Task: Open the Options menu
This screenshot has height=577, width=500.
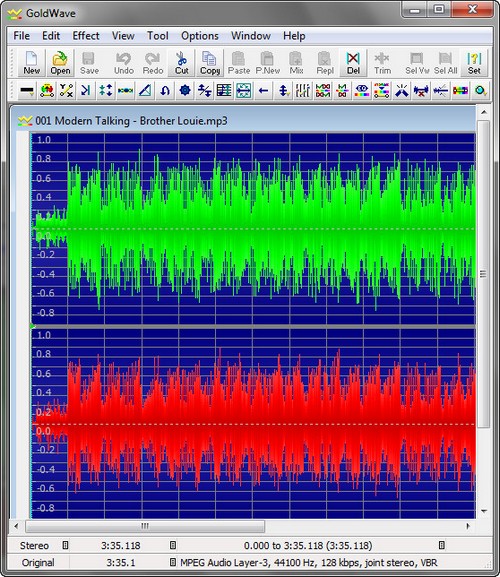Action: (200, 36)
